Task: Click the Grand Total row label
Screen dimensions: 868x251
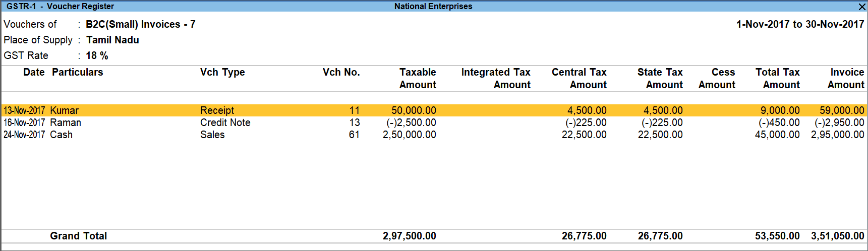Action: pyautogui.click(x=78, y=236)
